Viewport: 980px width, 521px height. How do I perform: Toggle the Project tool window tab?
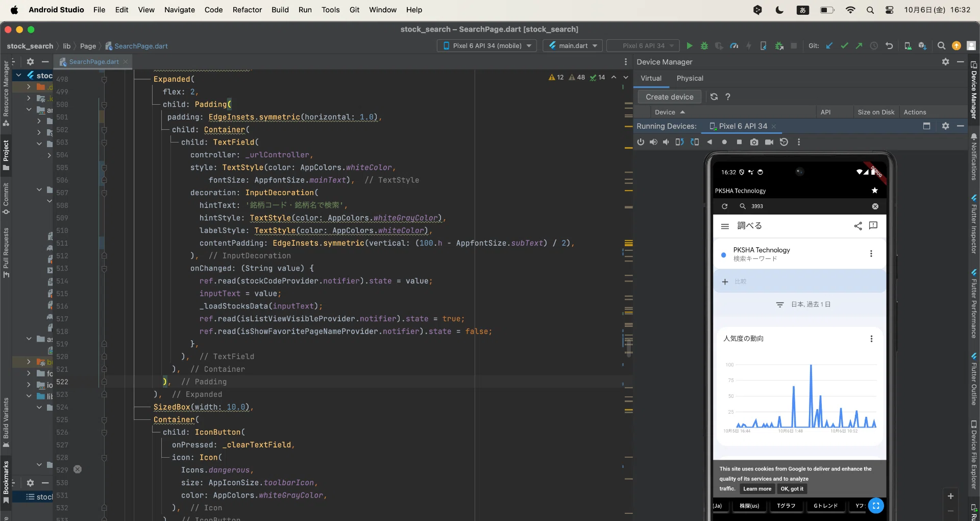pos(6,155)
